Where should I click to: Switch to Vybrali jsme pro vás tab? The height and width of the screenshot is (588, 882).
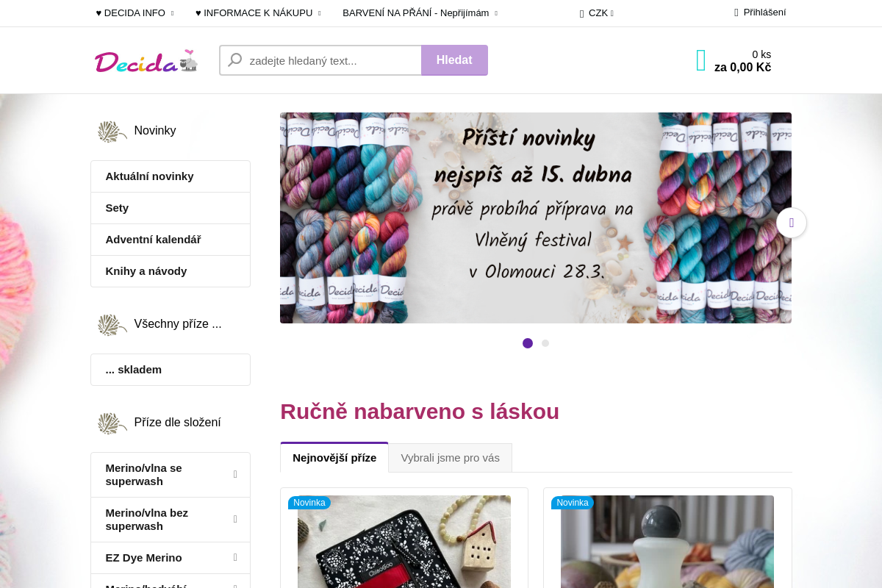[x=451, y=458]
